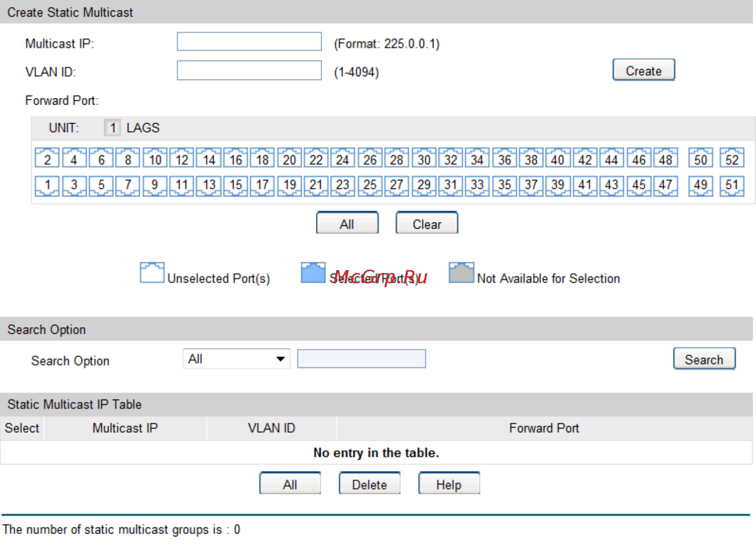Select forward port 29
This screenshot has height=553, width=756.
tap(424, 186)
